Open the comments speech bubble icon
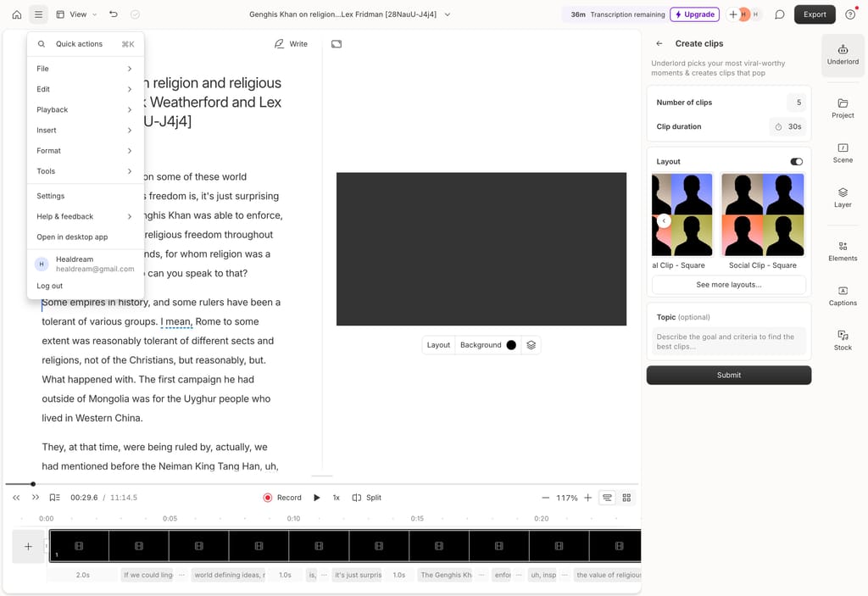The image size is (868, 596). click(780, 14)
